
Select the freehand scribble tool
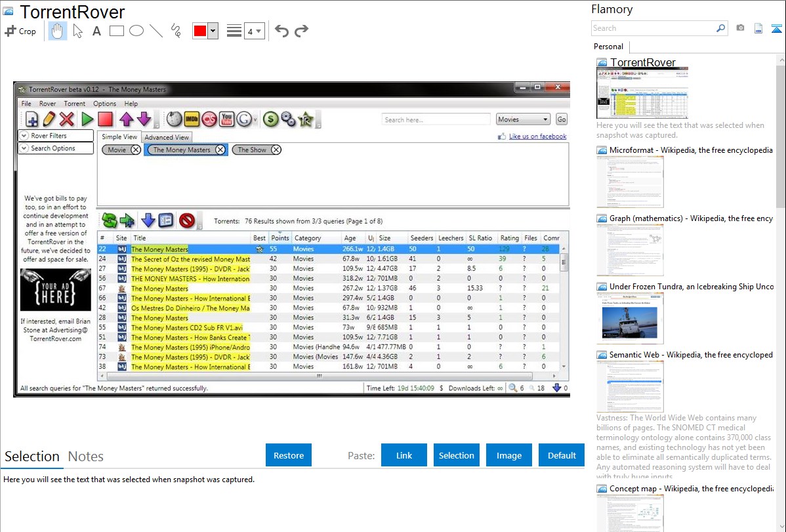176,31
